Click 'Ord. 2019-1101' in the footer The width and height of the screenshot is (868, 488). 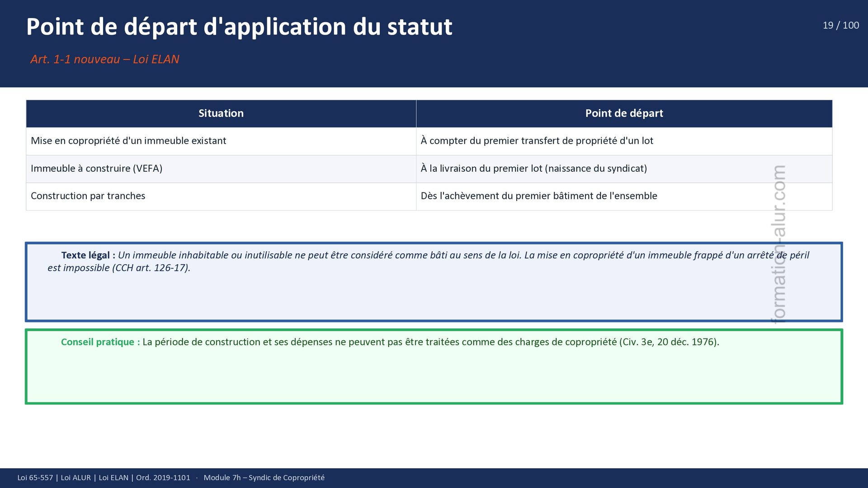tap(163, 478)
